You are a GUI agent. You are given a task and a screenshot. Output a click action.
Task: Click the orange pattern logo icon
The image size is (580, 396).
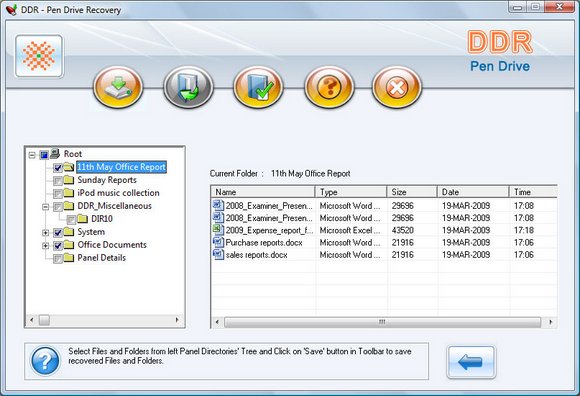pos(39,56)
